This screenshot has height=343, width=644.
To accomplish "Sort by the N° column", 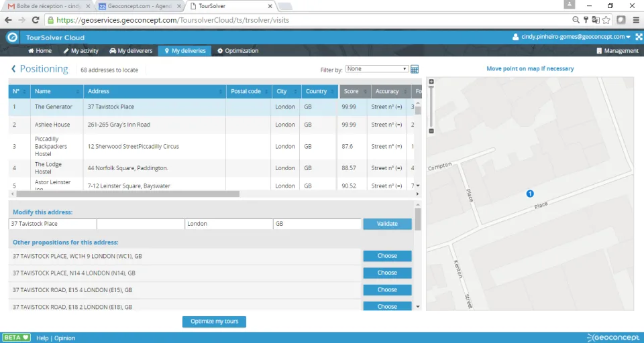I will tap(19, 92).
